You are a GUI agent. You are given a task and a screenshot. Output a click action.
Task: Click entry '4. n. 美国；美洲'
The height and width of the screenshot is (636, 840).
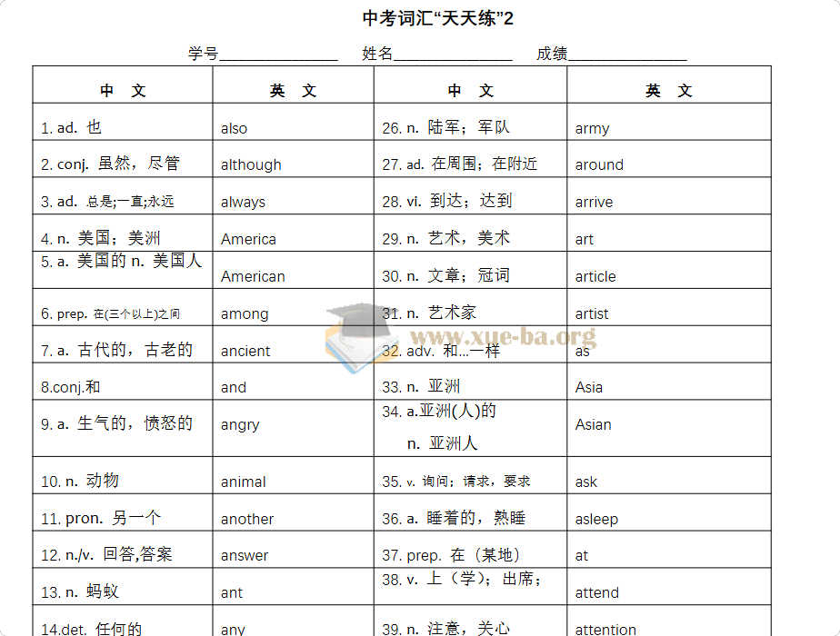pos(101,238)
